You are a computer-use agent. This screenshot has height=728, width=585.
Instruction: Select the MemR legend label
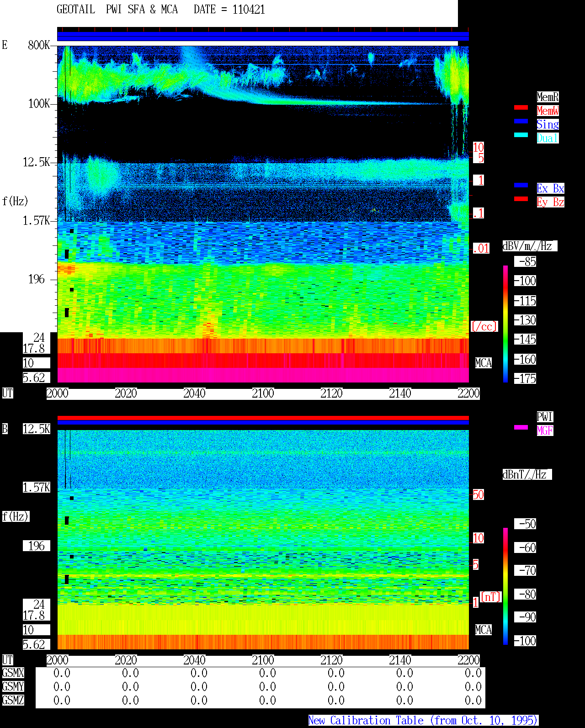pyautogui.click(x=548, y=97)
